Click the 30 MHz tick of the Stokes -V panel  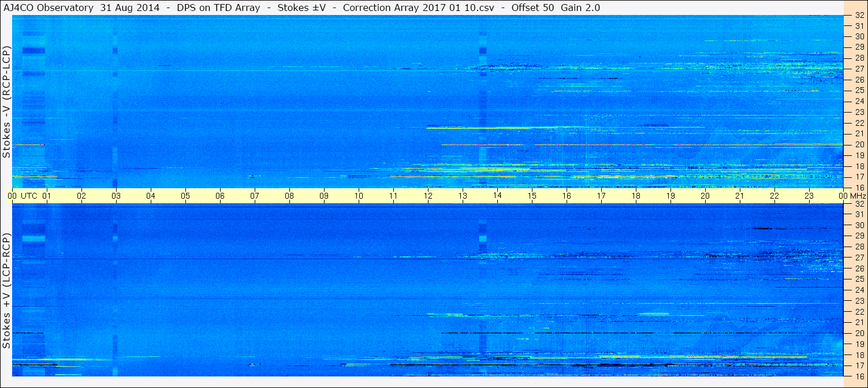[859, 36]
